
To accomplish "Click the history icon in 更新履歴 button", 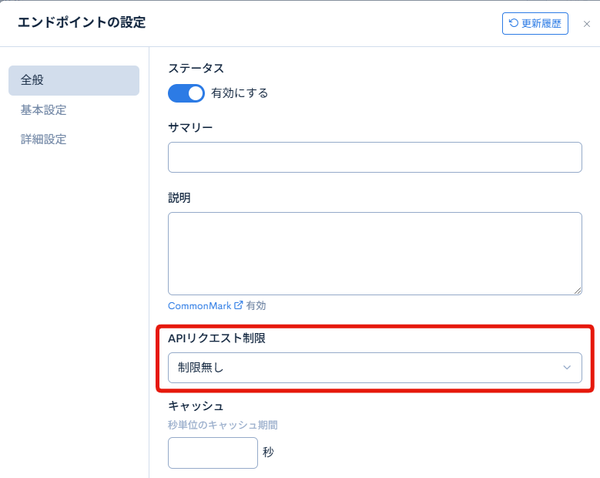I will [514, 23].
